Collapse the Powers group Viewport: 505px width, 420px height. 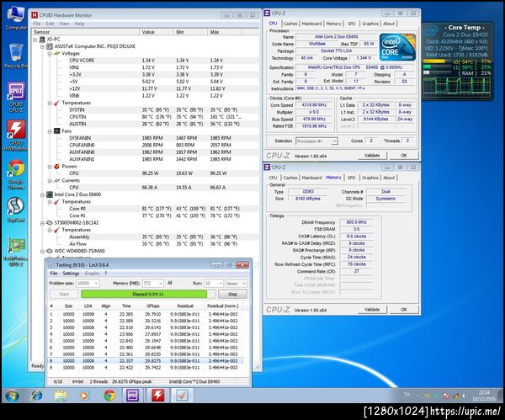click(50, 167)
